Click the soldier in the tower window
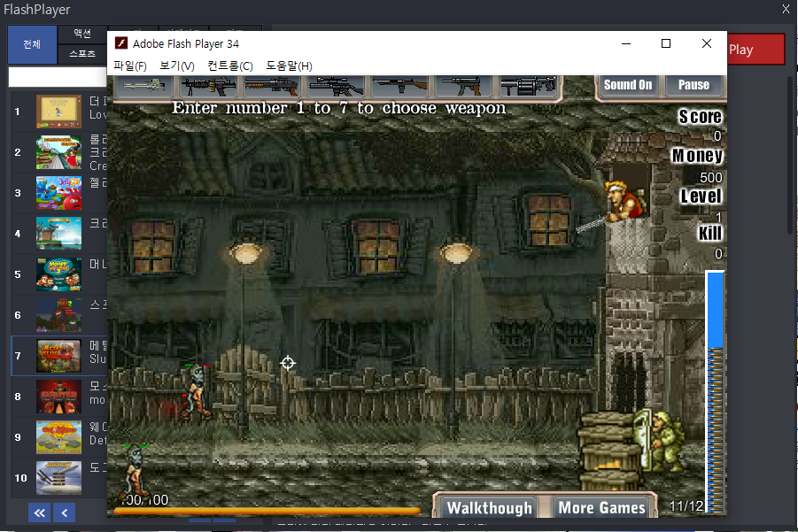This screenshot has width=798, height=532. point(625,202)
